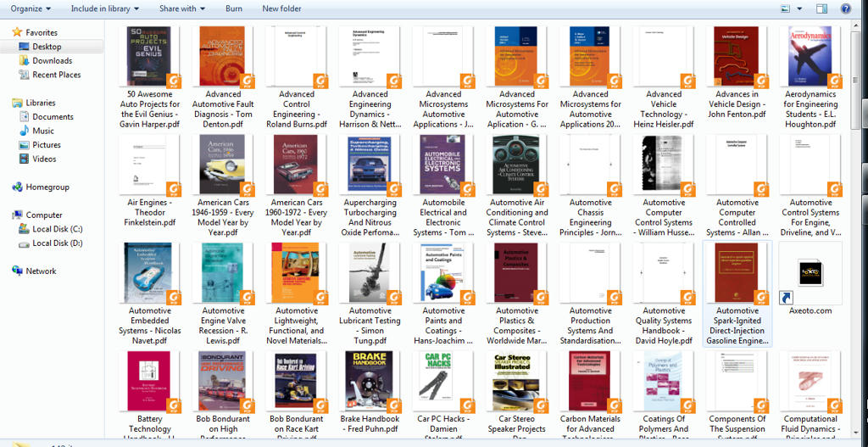The width and height of the screenshot is (868, 447).
Task: Select Bob Bondurant on Race Kart PDF
Action: point(297,383)
